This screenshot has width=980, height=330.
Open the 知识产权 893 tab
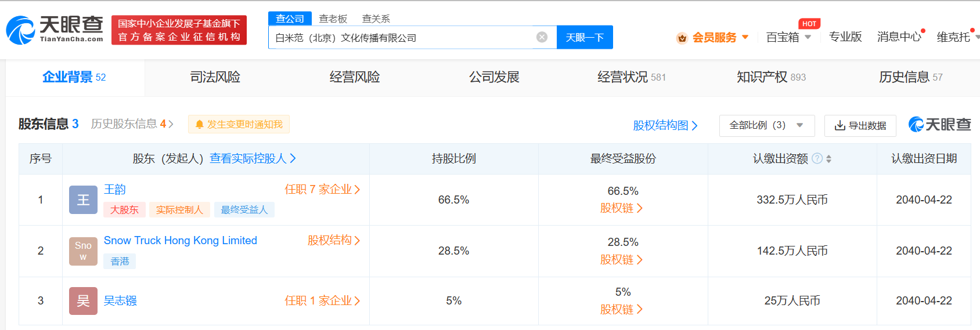coord(772,77)
